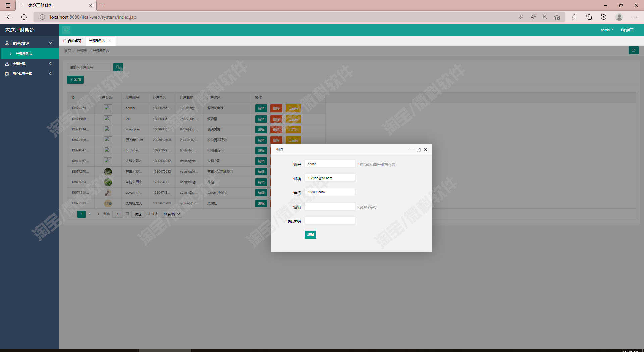The width and height of the screenshot is (644, 352).
Task: Click into the 密码 input field
Action: click(330, 206)
